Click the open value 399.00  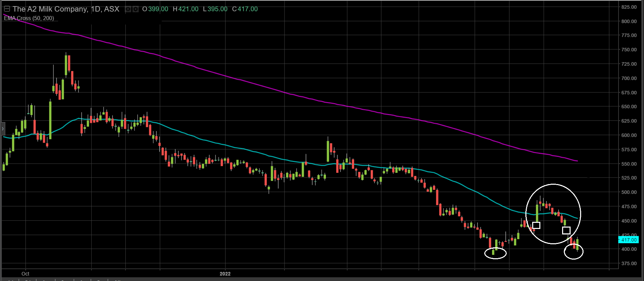(158, 9)
